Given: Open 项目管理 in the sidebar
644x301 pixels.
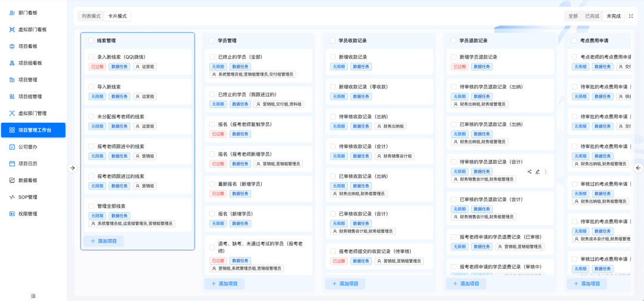Looking at the screenshot, I should click(x=33, y=80).
